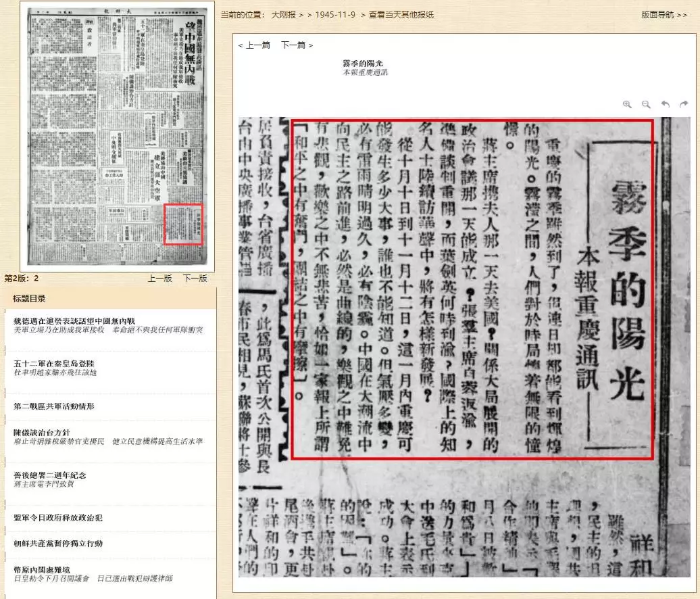Open article 第二戰區共軍活動情形
Screen dimensions: 700x599
point(54,406)
